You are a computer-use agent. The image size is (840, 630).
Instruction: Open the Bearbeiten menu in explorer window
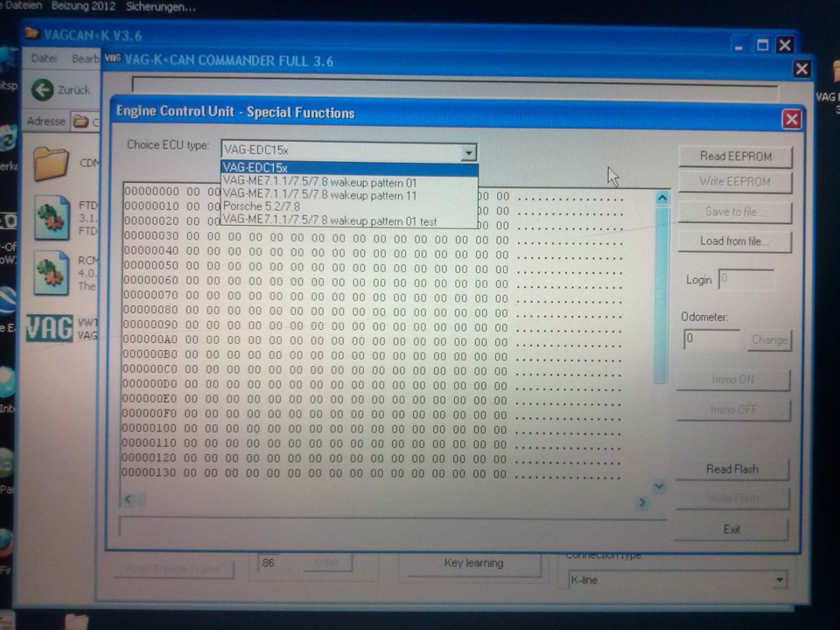(x=85, y=59)
